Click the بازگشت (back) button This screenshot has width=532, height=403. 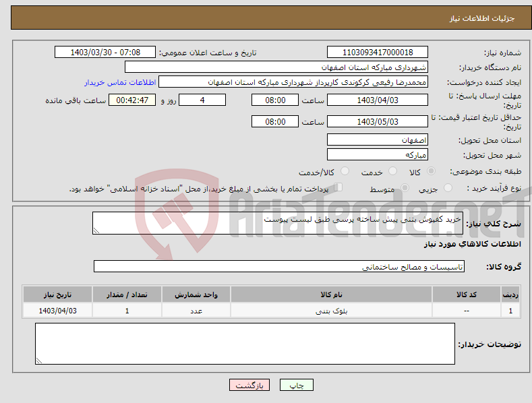pyautogui.click(x=249, y=385)
